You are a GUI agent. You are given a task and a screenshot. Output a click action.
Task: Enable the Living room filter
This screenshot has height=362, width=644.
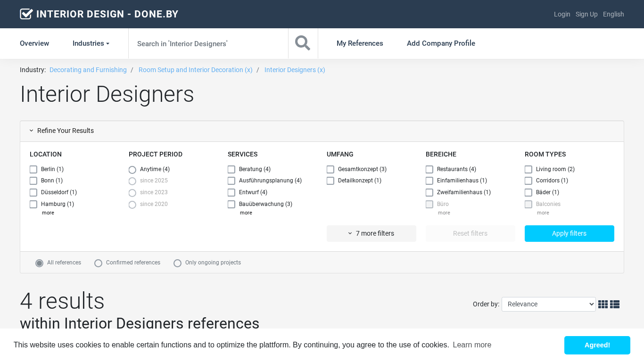(x=528, y=170)
